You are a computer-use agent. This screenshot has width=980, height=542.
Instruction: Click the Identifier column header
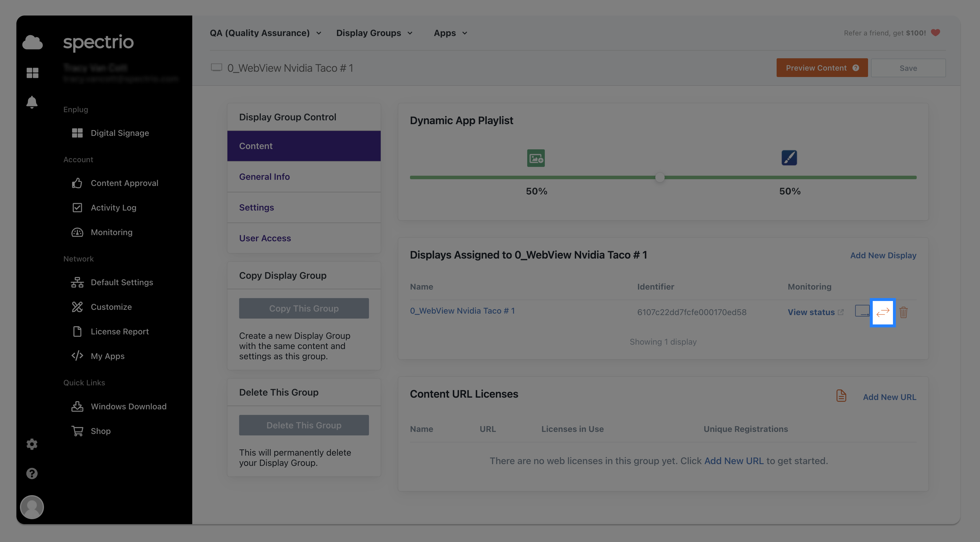tap(656, 287)
